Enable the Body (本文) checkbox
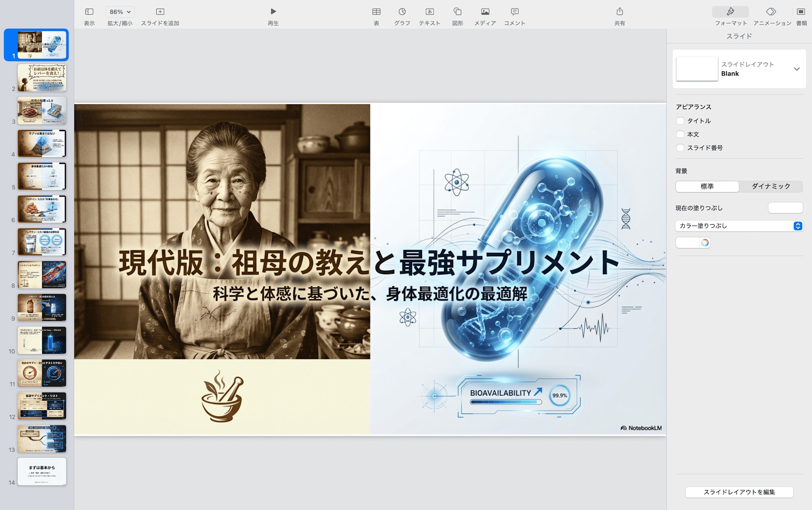Screen dimensions: 812x510 click(x=680, y=134)
